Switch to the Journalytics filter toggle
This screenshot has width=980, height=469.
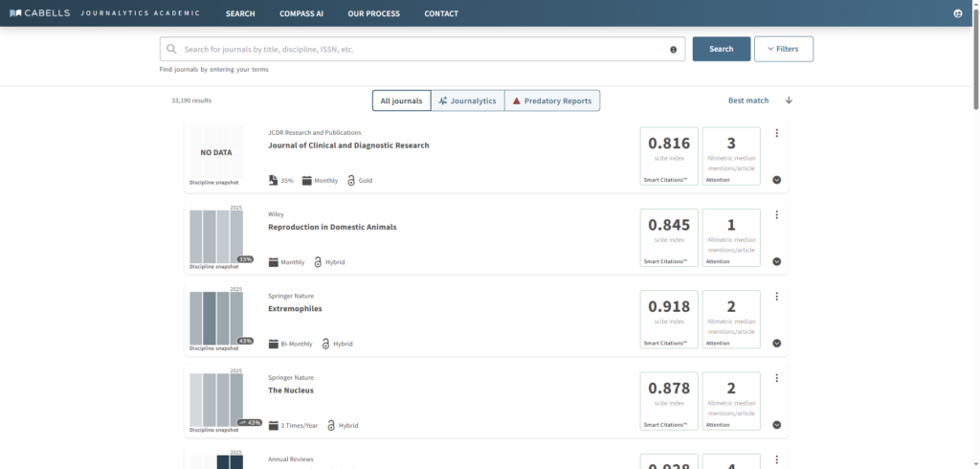click(x=467, y=100)
